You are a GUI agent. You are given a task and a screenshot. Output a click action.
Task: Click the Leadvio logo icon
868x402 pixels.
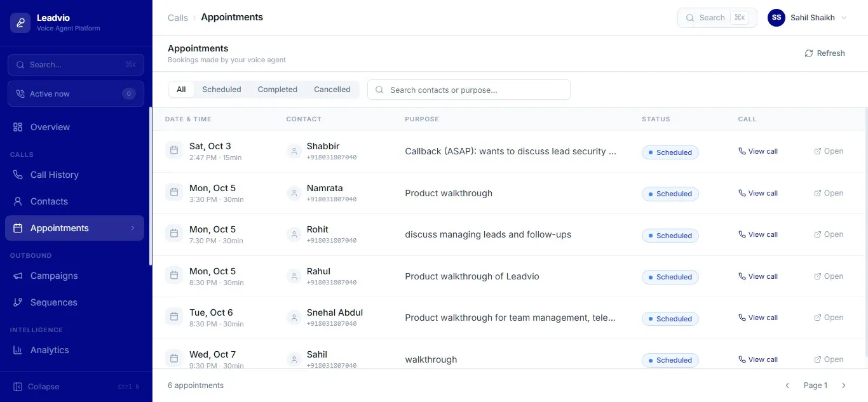click(20, 23)
